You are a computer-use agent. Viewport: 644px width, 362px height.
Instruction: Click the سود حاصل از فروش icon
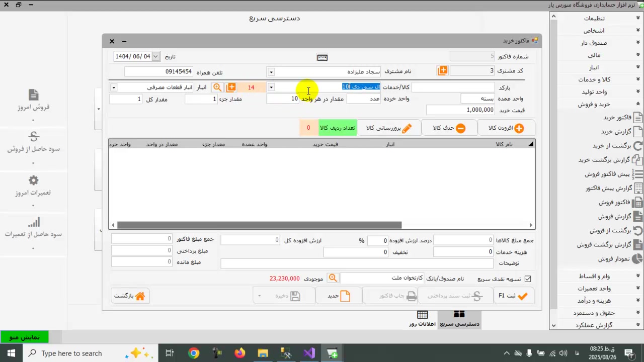tap(33, 137)
